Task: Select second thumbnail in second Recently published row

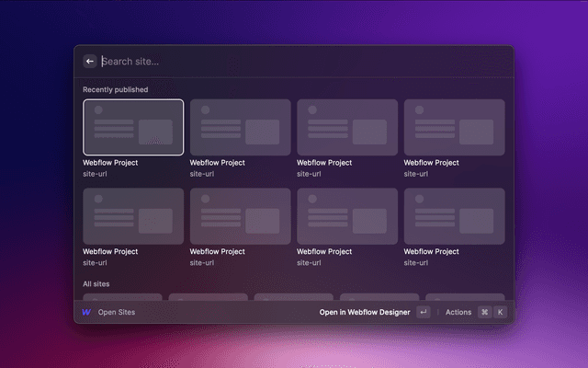Action: click(240, 216)
